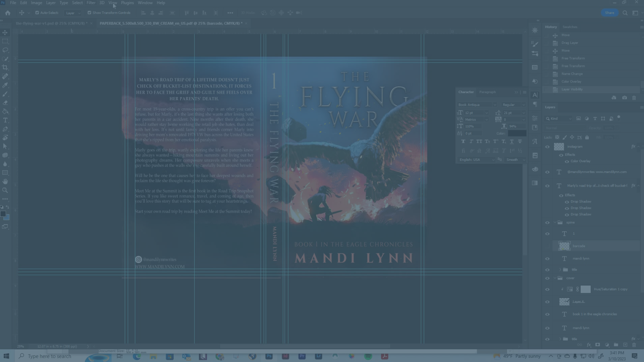Select the Hand tool
644x362 pixels.
[x=5, y=181]
